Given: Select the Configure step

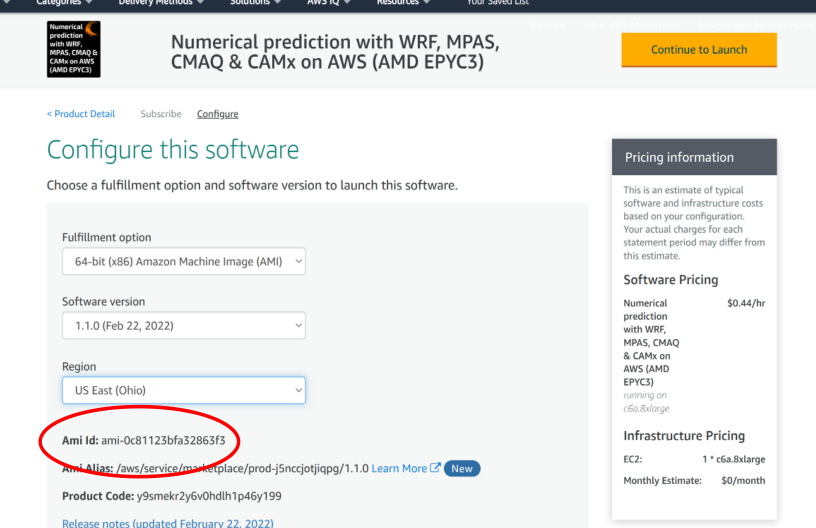Looking at the screenshot, I should click(218, 114).
